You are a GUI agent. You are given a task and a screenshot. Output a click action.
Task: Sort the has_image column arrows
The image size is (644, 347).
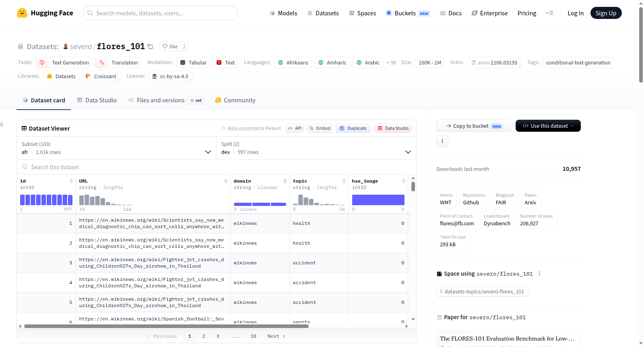pos(403,181)
